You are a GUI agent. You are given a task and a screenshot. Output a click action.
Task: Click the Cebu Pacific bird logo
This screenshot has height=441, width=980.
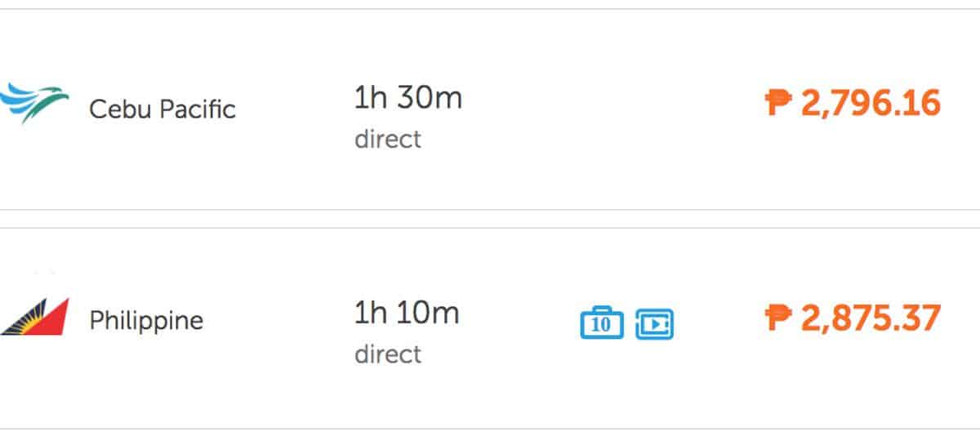click(31, 104)
